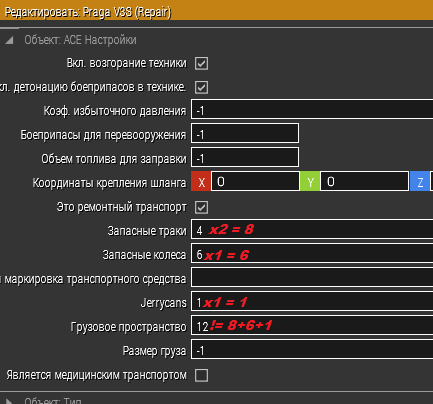Click the X hose coordinate field

[x=255, y=181]
